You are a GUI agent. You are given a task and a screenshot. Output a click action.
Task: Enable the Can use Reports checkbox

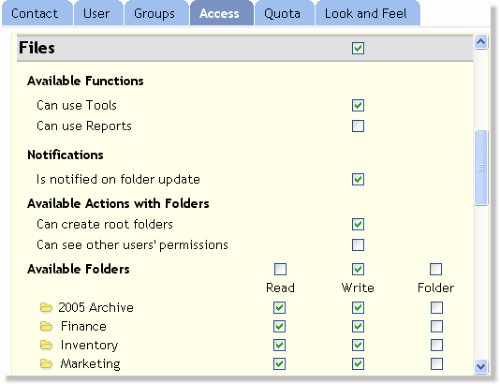(358, 126)
